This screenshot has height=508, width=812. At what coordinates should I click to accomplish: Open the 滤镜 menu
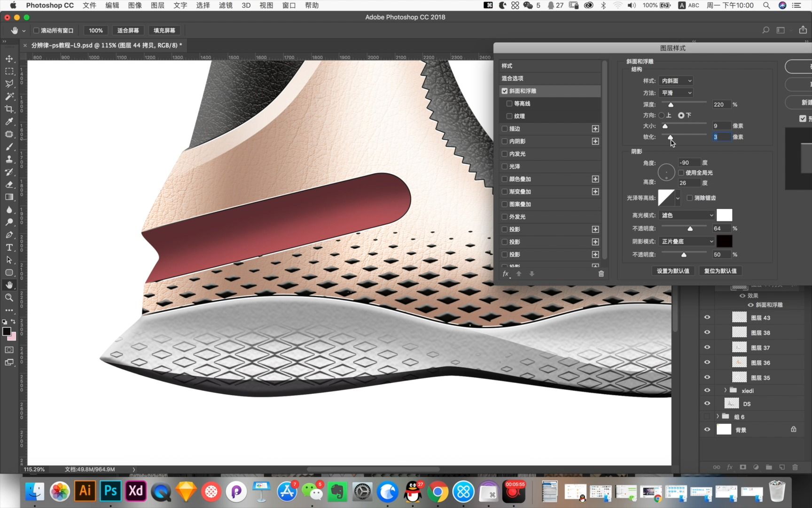coord(226,5)
